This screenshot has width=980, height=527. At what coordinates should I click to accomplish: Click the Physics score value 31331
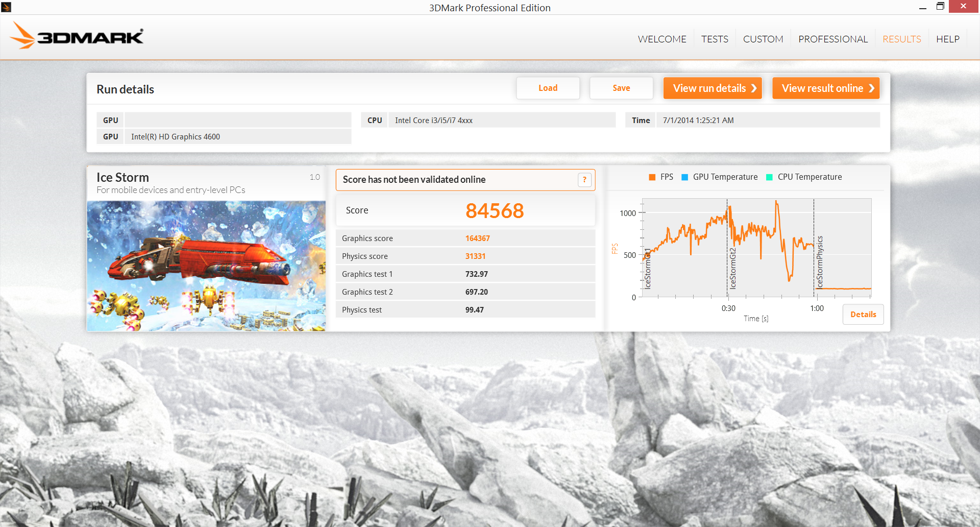pyautogui.click(x=475, y=256)
